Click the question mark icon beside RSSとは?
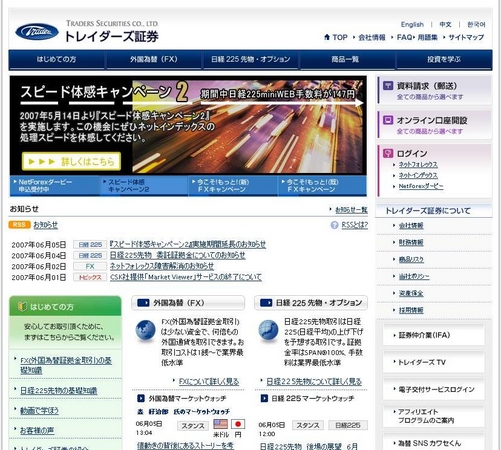 tap(334, 225)
